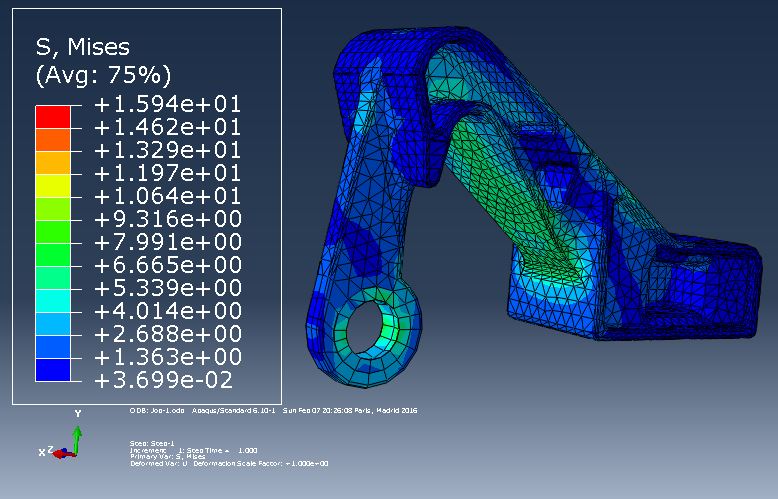The height and width of the screenshot is (499, 778).
Task: Click legend value +1.064e+01
Action: pos(168,196)
